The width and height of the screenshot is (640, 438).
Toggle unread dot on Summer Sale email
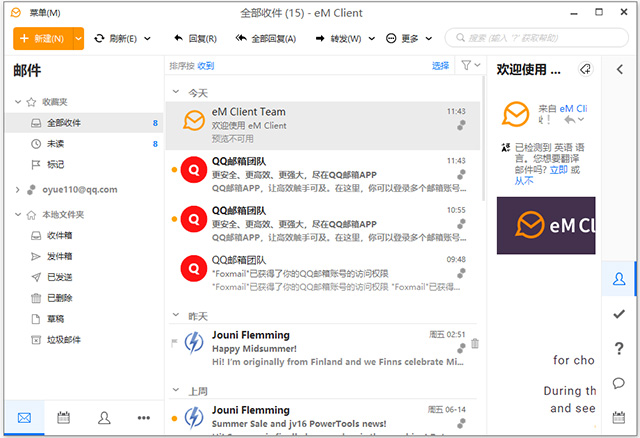[x=174, y=418]
